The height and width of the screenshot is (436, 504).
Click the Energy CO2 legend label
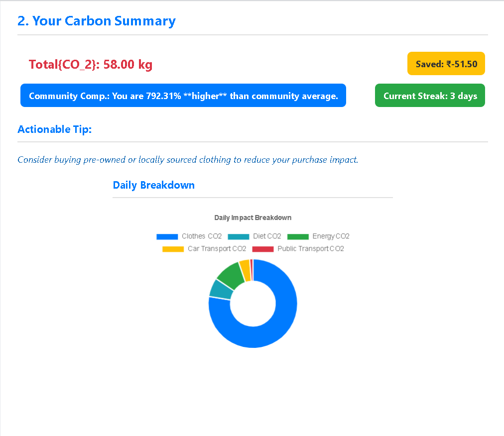point(331,236)
